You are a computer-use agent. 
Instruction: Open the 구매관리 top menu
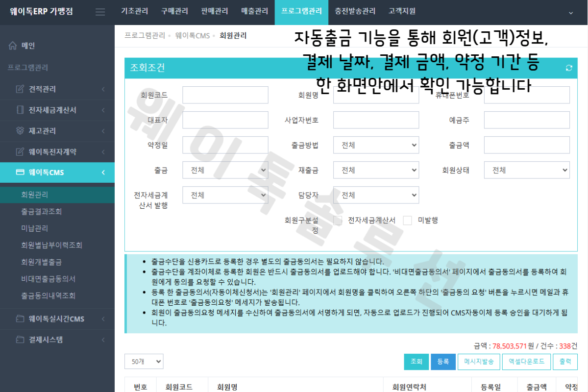click(174, 12)
